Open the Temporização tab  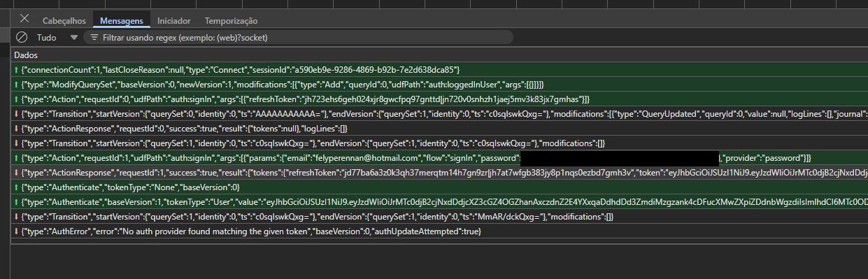(x=231, y=22)
